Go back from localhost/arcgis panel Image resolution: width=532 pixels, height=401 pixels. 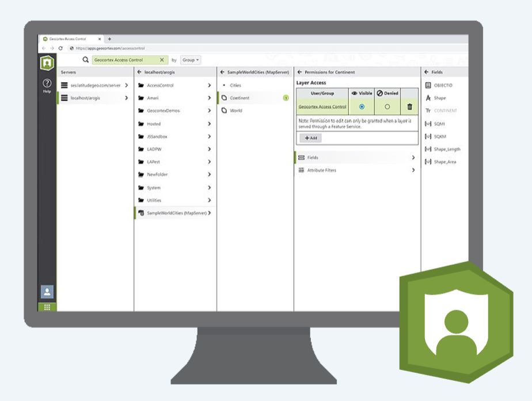139,72
